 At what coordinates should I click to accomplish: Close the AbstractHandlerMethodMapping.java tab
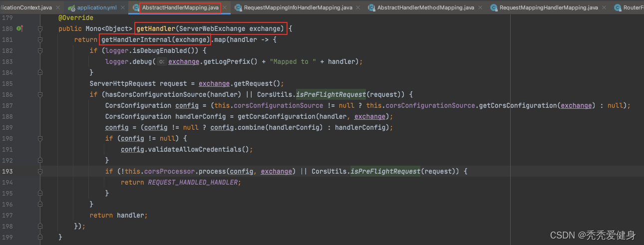pyautogui.click(x=480, y=8)
